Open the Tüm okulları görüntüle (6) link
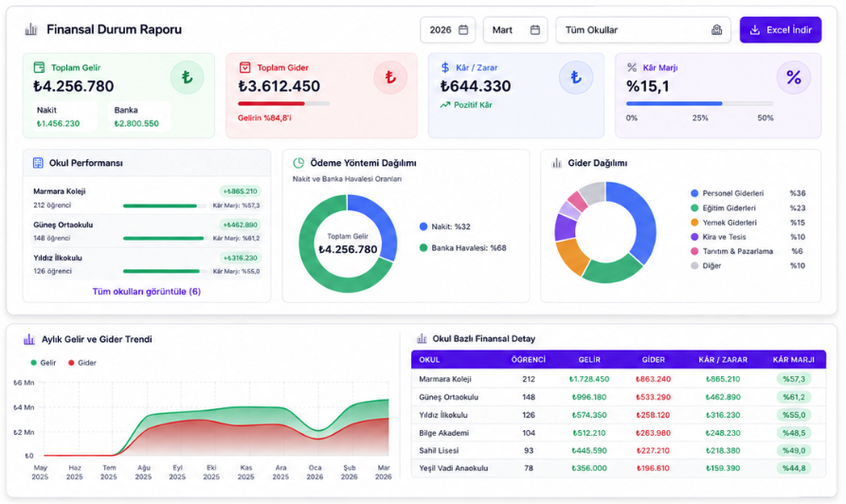Screen dimensions: 846x504 146,292
